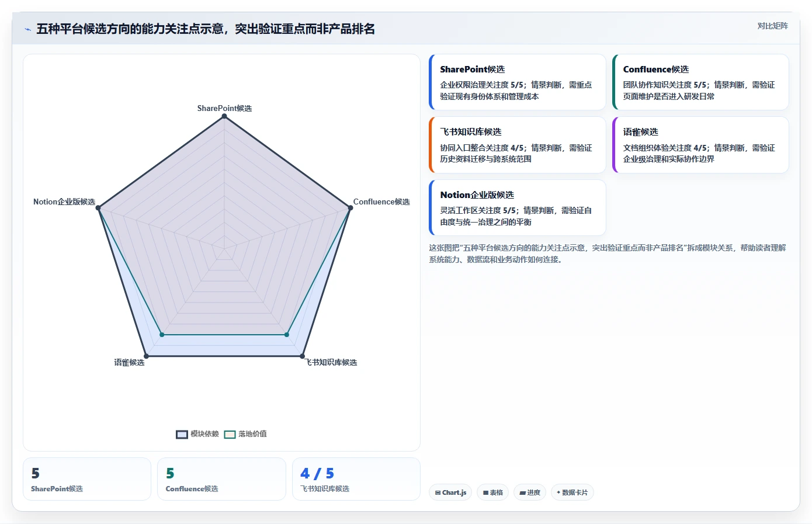Click the 飞书知识库候选 outer radar point
Viewport: 812px width, 524px height.
[302, 356]
